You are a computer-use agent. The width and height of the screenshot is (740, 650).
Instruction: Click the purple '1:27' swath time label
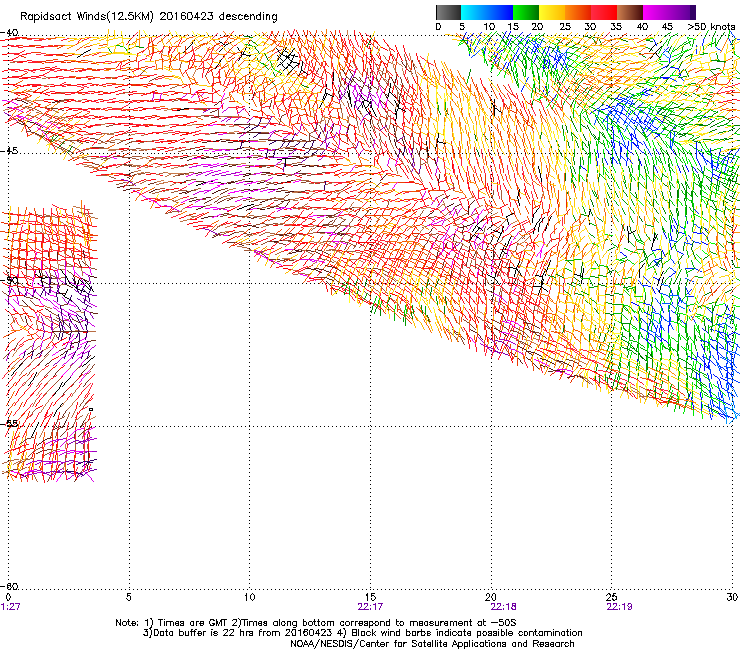[10, 607]
